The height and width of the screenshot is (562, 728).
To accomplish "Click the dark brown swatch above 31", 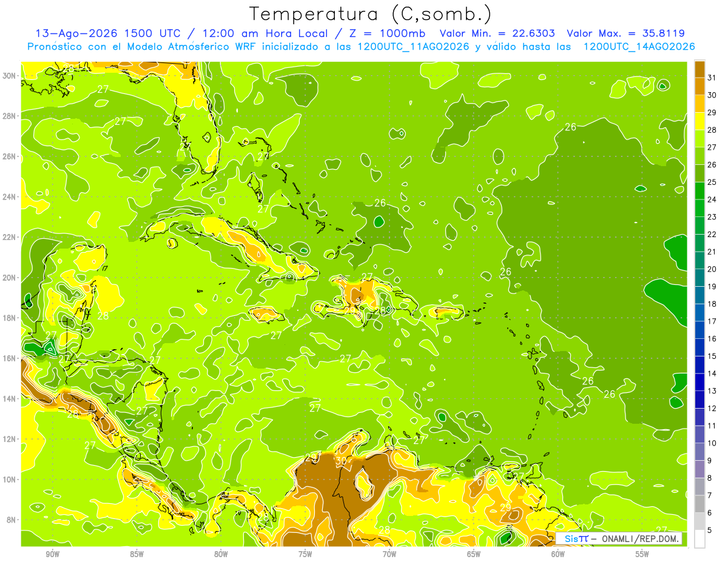I will tap(699, 69).
